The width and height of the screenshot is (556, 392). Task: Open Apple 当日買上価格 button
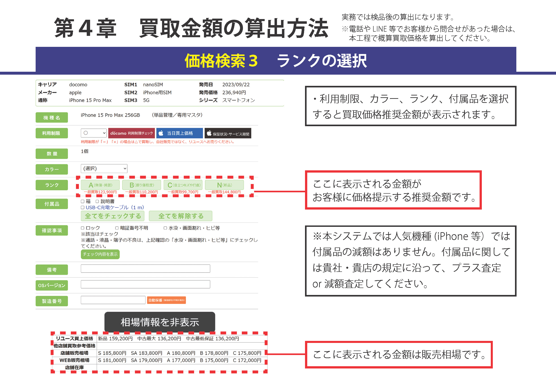[180, 133]
